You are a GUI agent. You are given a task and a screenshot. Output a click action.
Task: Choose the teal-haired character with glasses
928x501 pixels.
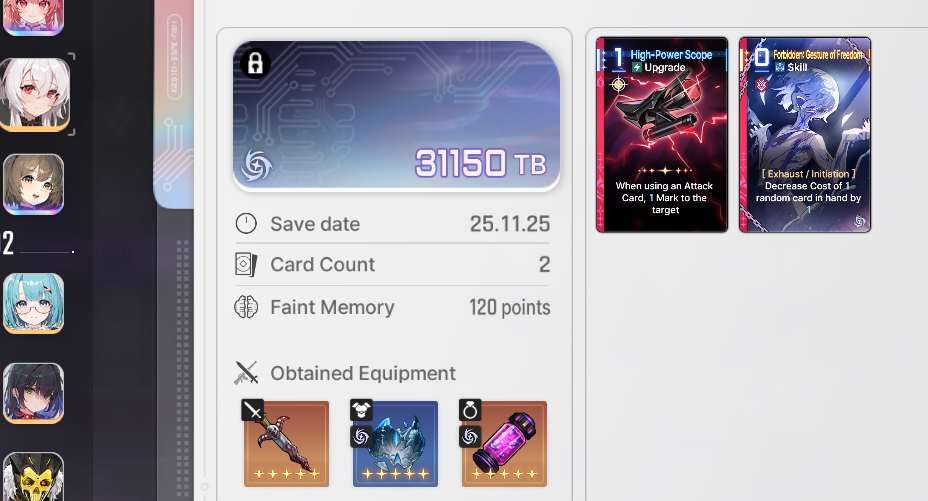[34, 303]
